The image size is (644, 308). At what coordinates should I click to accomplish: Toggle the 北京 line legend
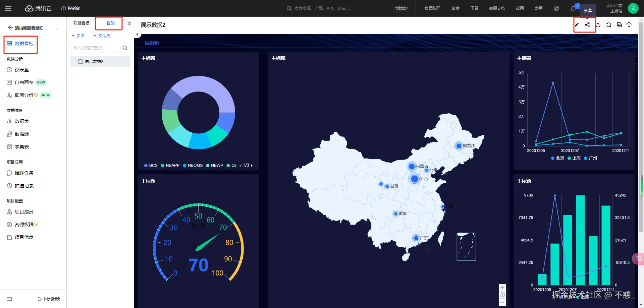pos(557,158)
